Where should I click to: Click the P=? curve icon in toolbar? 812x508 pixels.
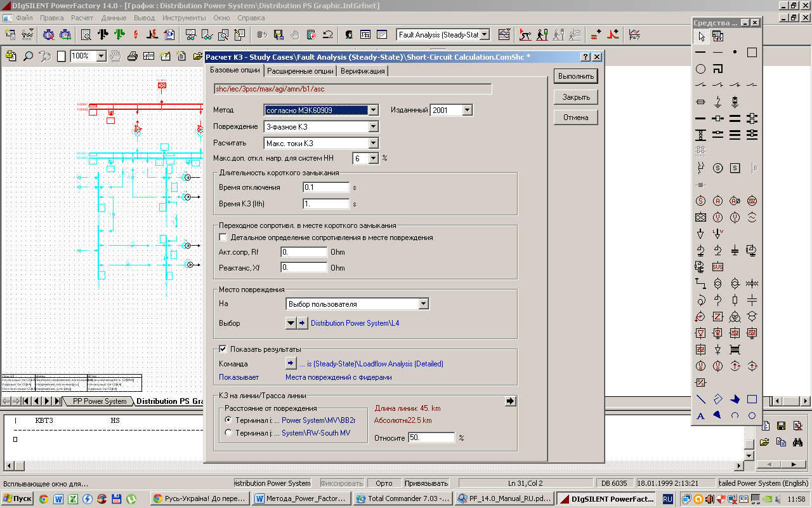[x=634, y=34]
